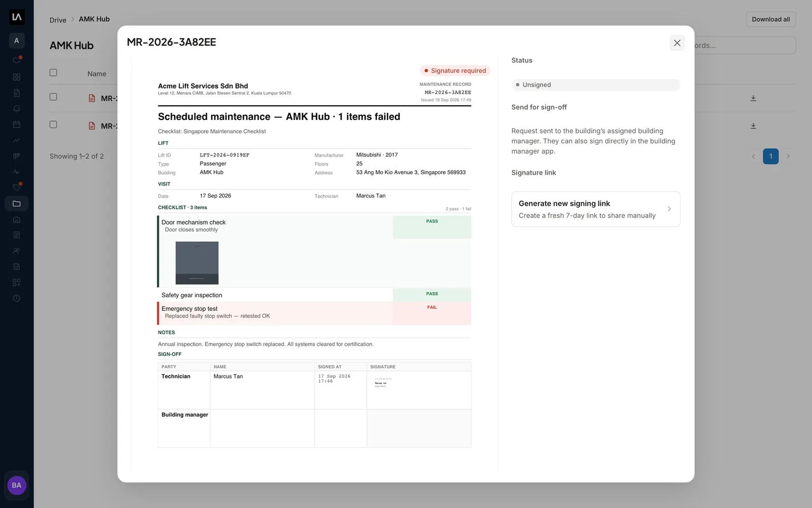This screenshot has height=508, width=812.
Task: Download the second MR record via its download icon
Action: (753, 125)
